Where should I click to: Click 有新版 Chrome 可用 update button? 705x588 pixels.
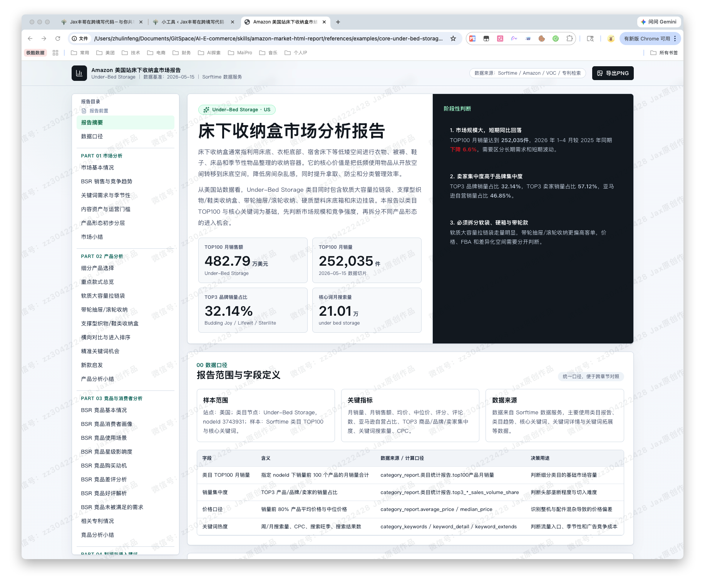[650, 39]
